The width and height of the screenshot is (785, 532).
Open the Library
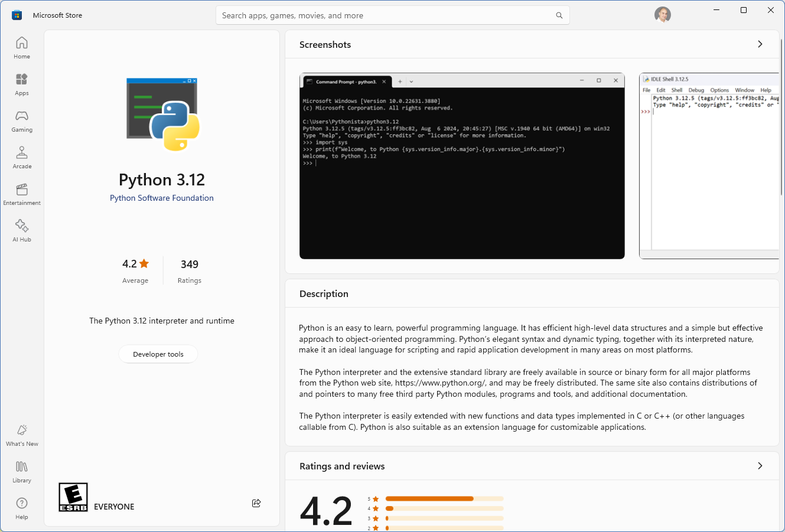coord(22,472)
